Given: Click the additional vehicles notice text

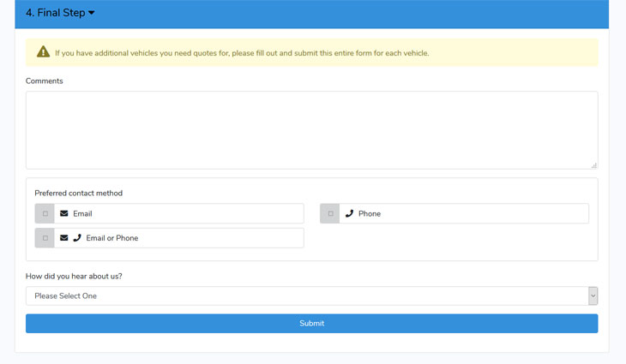Looking at the screenshot, I should click(x=242, y=53).
